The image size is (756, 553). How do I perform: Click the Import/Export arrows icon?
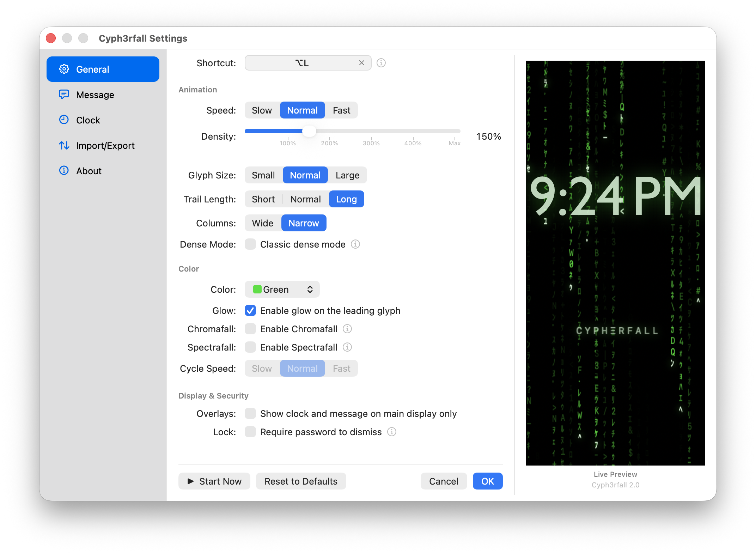(64, 145)
